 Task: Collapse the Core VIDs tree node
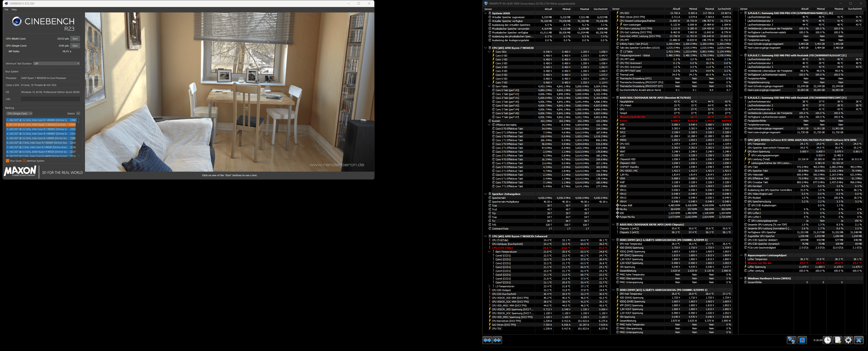(x=489, y=52)
